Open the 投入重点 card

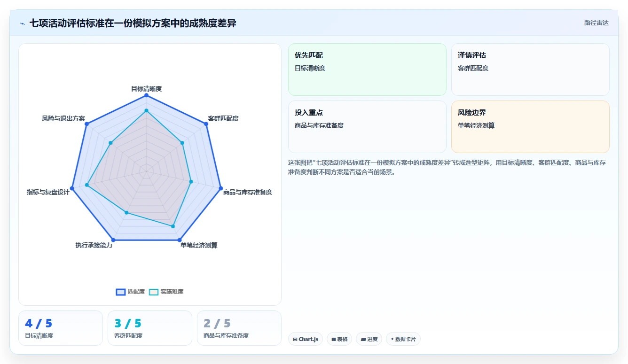click(367, 127)
